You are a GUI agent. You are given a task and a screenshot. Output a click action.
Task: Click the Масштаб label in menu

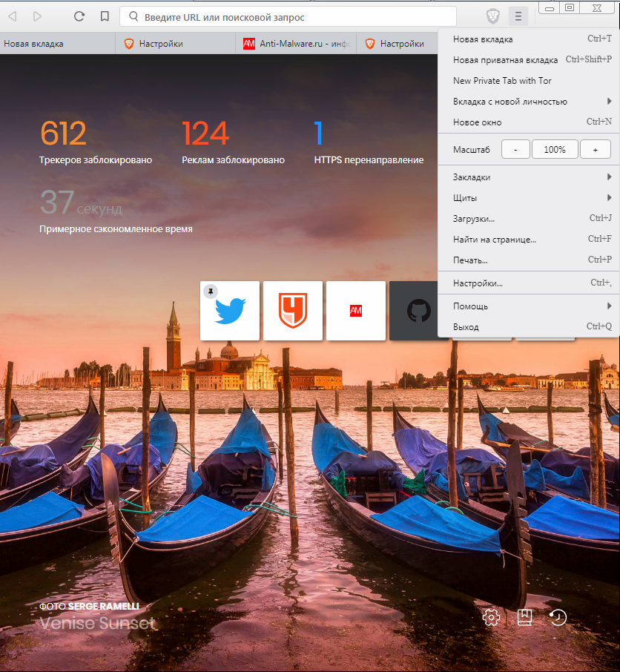(472, 150)
